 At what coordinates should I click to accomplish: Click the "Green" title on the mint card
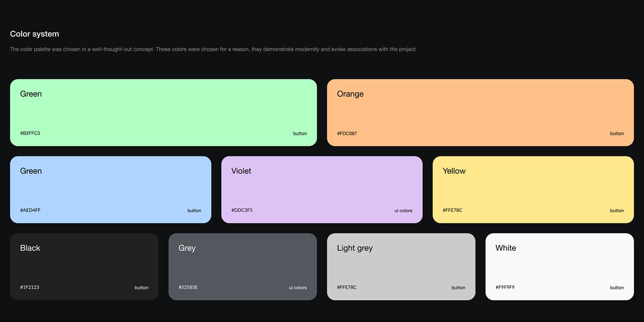[x=31, y=94]
